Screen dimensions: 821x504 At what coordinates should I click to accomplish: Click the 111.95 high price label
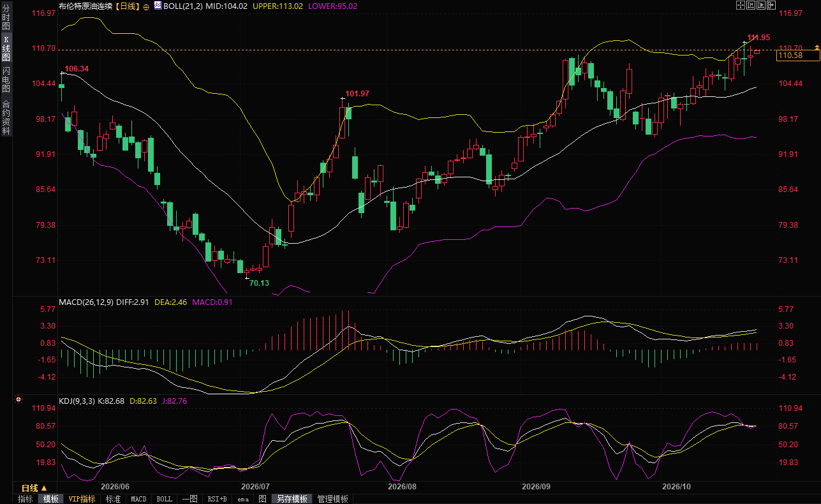click(758, 37)
